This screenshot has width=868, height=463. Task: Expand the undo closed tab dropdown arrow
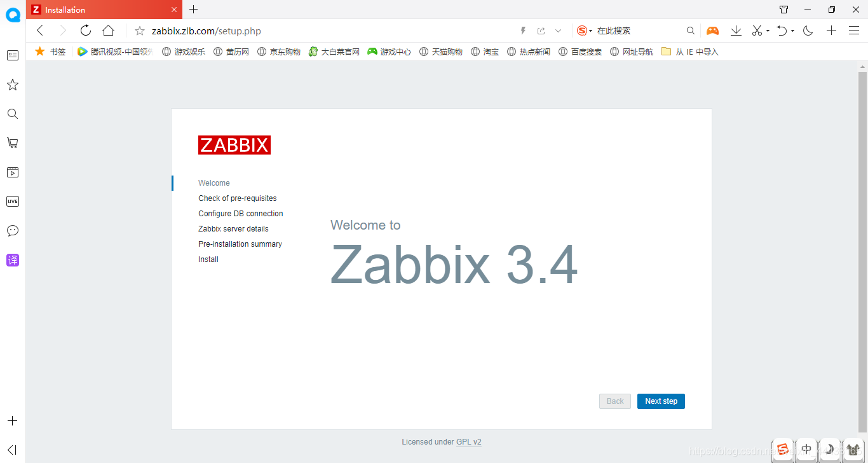click(792, 31)
